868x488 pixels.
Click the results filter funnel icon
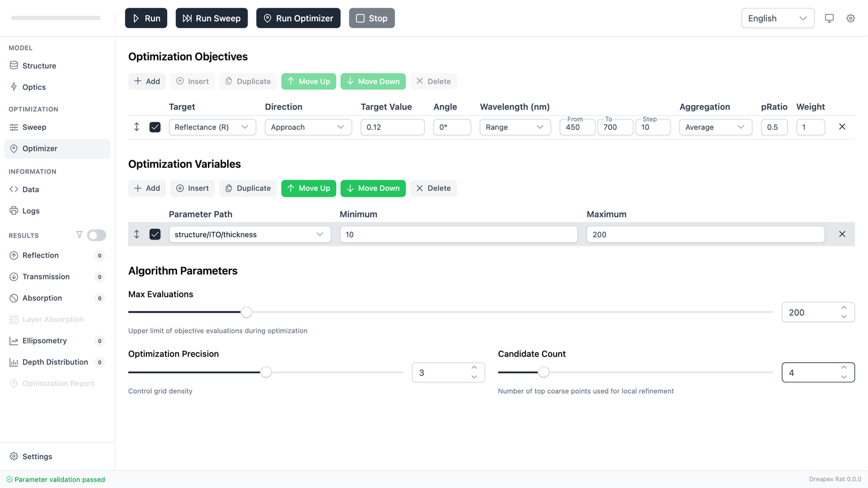[x=79, y=235]
